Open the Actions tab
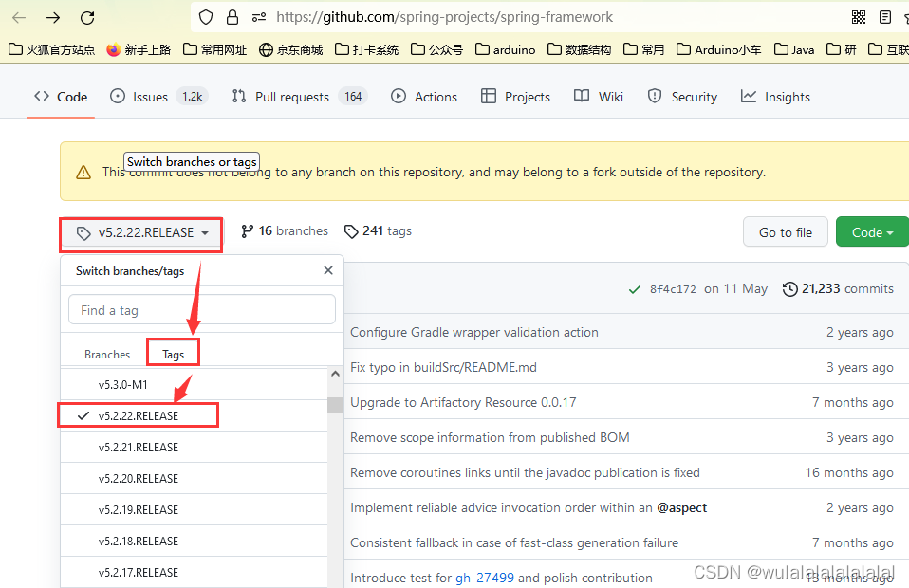The image size is (909, 588). pyautogui.click(x=424, y=97)
